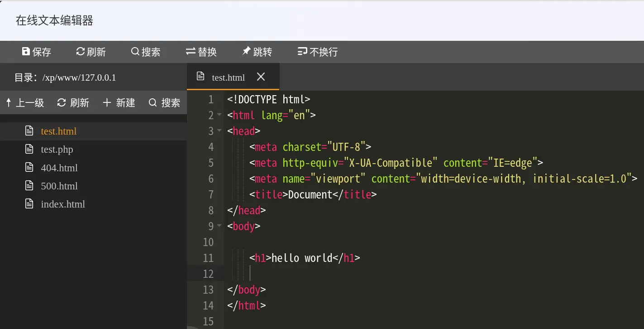This screenshot has height=329, width=644.
Task: Click the file icon of test.html in list
Action: [x=29, y=131]
